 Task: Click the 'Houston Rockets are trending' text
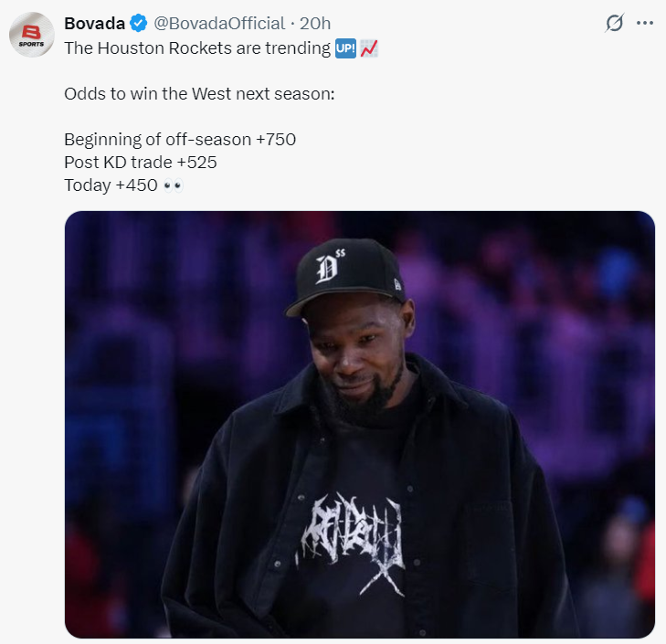pyautogui.click(x=196, y=48)
